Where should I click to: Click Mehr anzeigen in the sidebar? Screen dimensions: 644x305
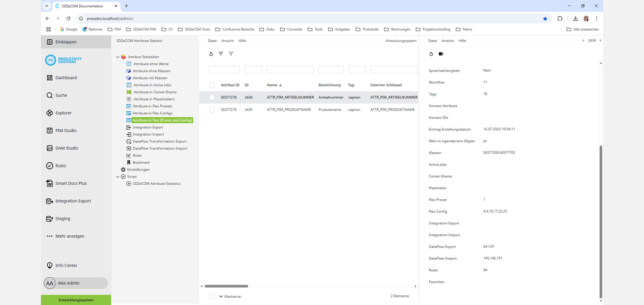[x=69, y=236]
